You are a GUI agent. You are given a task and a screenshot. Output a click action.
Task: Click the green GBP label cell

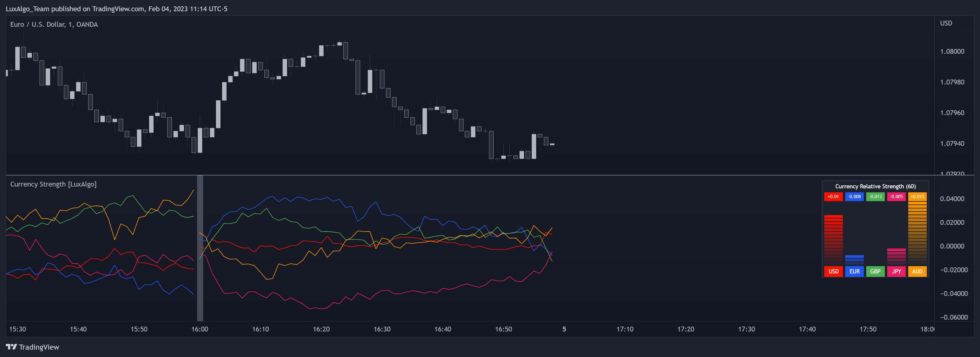(x=875, y=271)
